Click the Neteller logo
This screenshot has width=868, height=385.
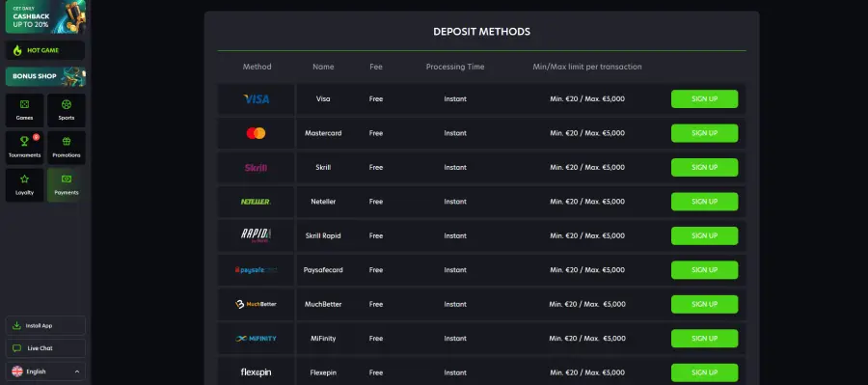(256, 202)
